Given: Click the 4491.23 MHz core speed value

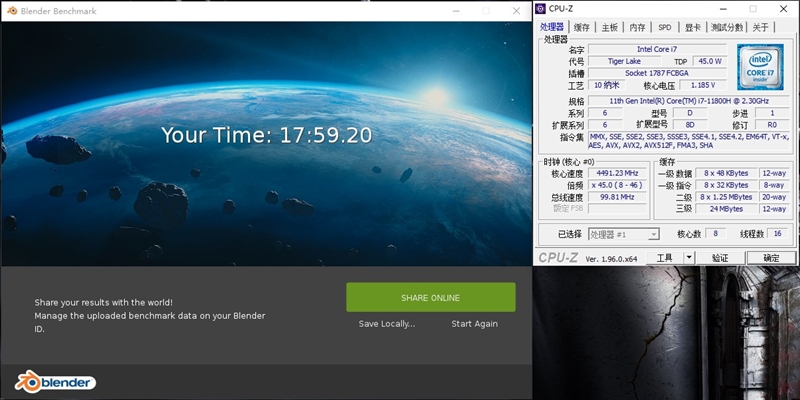Looking at the screenshot, I should click(x=617, y=173).
